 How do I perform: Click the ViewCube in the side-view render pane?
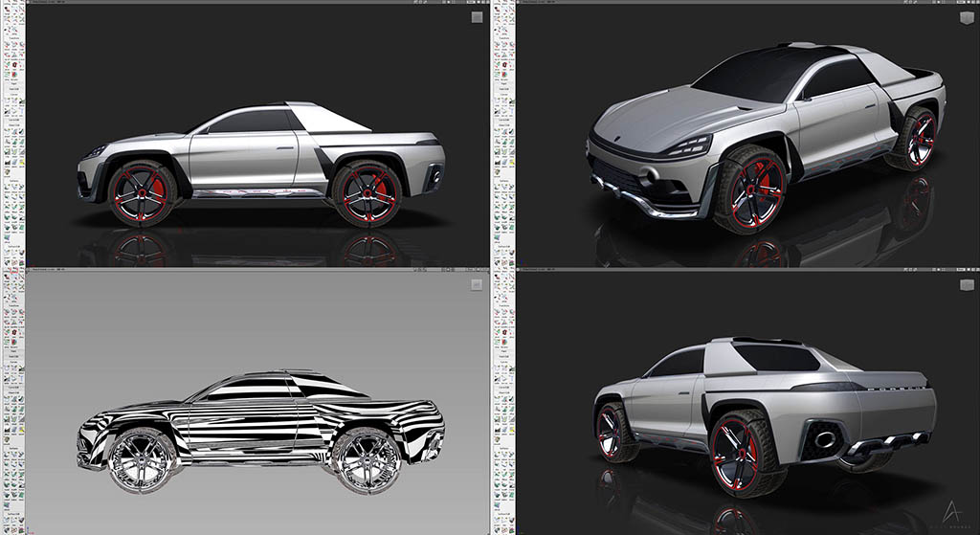coord(477,17)
